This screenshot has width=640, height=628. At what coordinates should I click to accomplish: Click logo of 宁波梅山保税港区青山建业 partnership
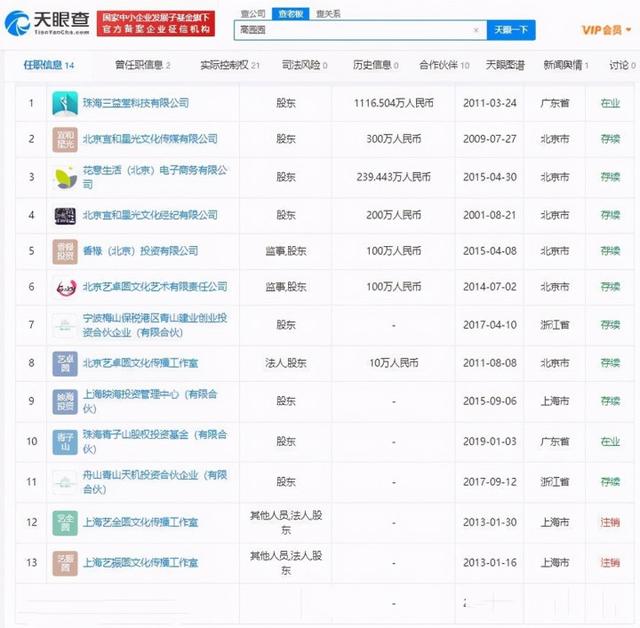tap(65, 325)
